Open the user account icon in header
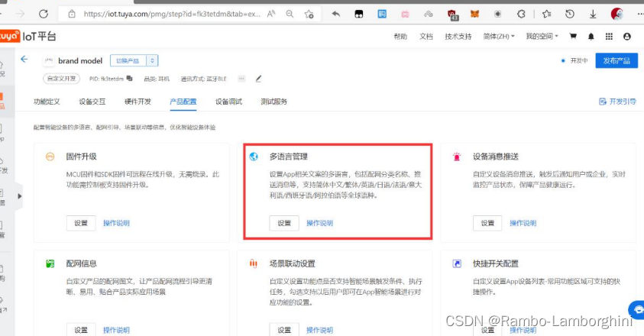 pyautogui.click(x=626, y=37)
